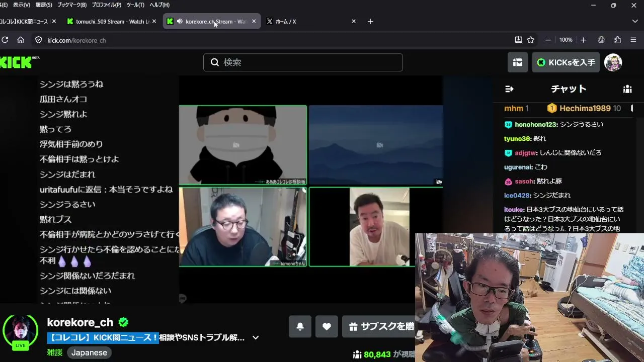This screenshot has height=362, width=644.
Task: Show the chat user list
Action: (627, 89)
